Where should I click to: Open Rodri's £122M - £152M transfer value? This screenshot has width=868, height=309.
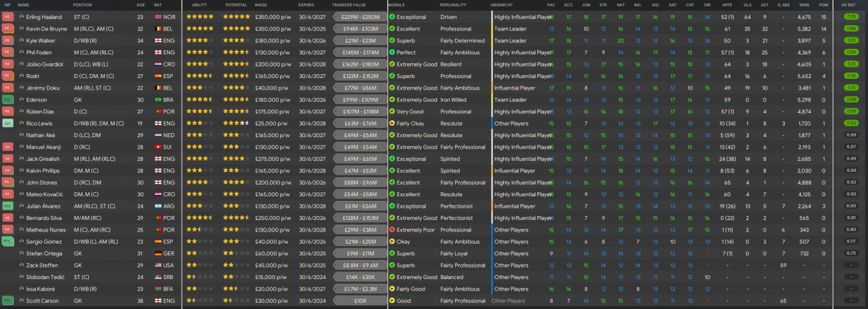click(360, 76)
